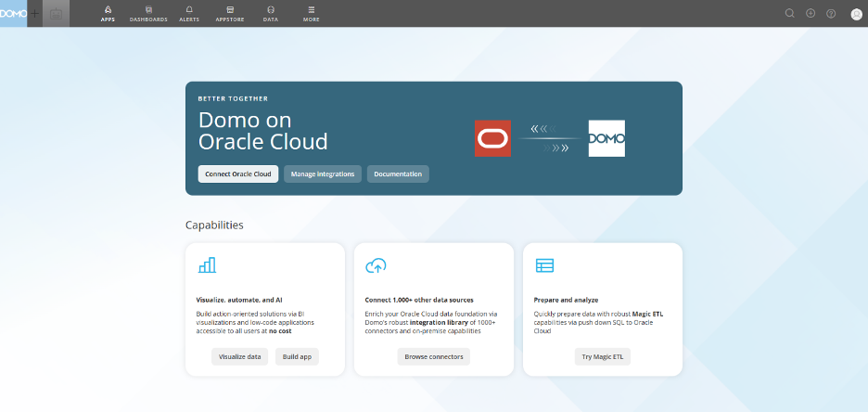
Task: Go to Dashboards
Action: coord(148,14)
